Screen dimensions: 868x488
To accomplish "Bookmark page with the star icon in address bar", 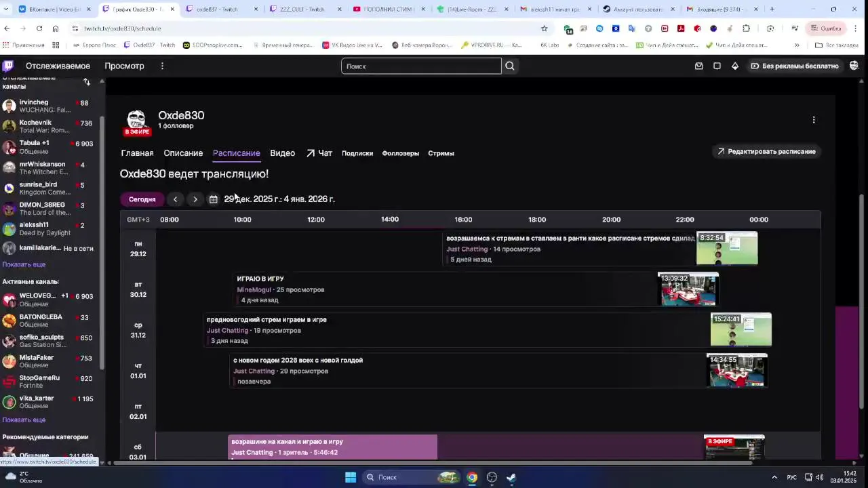I will coord(544,28).
